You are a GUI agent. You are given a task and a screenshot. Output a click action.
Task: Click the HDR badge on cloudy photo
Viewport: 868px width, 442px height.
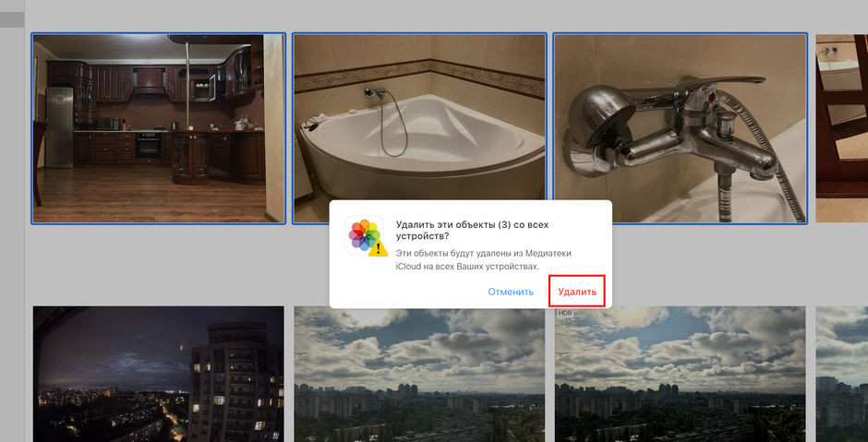point(565,314)
